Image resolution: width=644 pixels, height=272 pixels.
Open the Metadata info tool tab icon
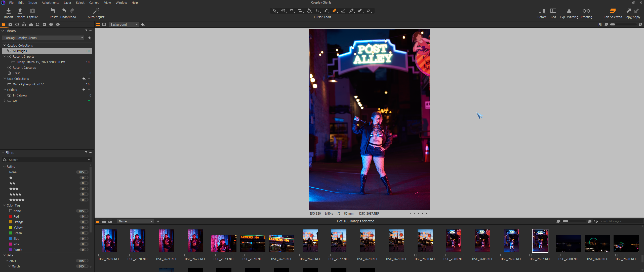pos(51,24)
